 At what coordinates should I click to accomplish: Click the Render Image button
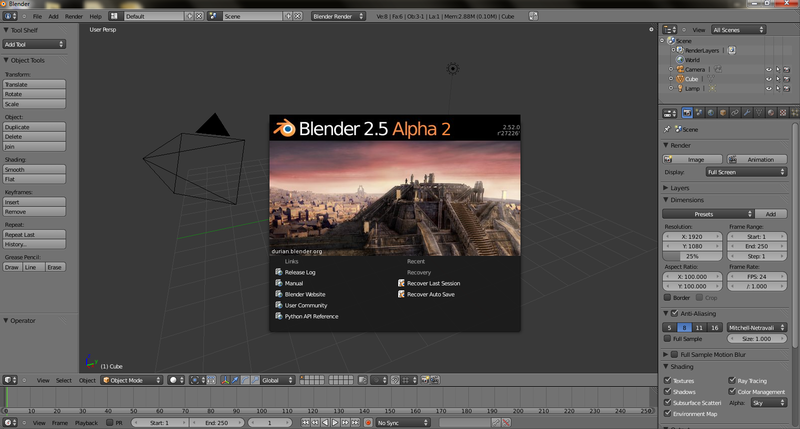click(x=692, y=160)
